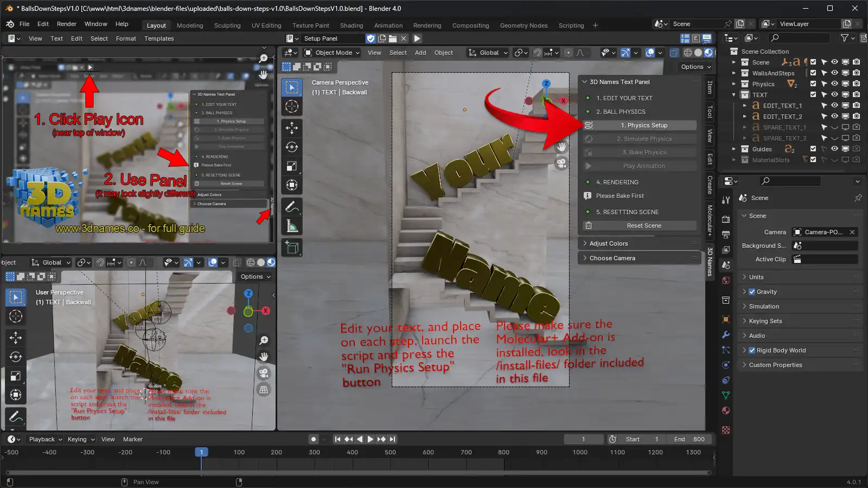Open the Object Mode dropdown
Screen dimensions: 868x488
(x=333, y=53)
